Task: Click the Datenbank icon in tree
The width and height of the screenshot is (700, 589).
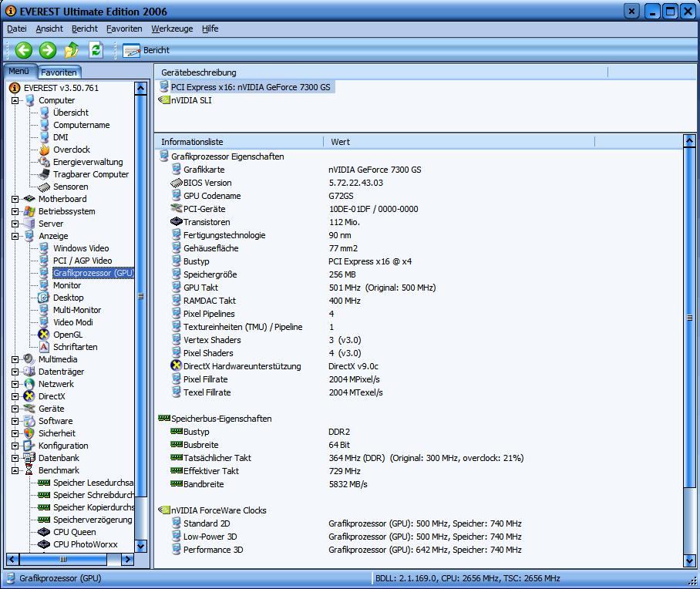Action: click(29, 458)
